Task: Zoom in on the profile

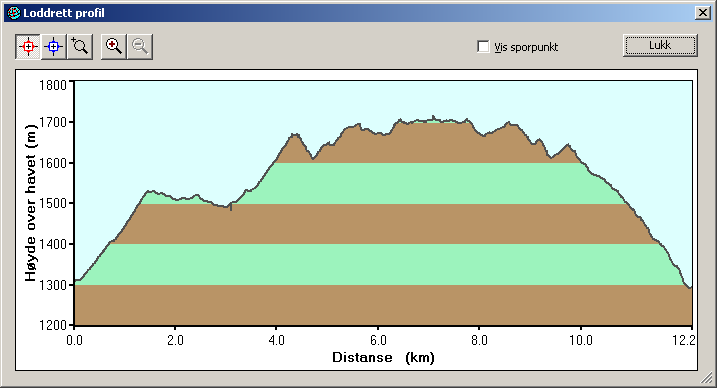Action: pyautogui.click(x=114, y=47)
